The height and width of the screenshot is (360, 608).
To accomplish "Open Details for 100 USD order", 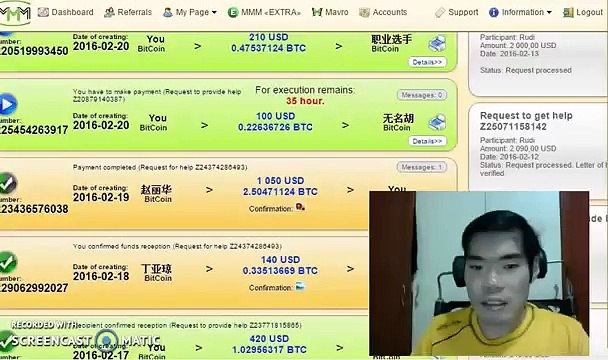I will pos(427,141).
